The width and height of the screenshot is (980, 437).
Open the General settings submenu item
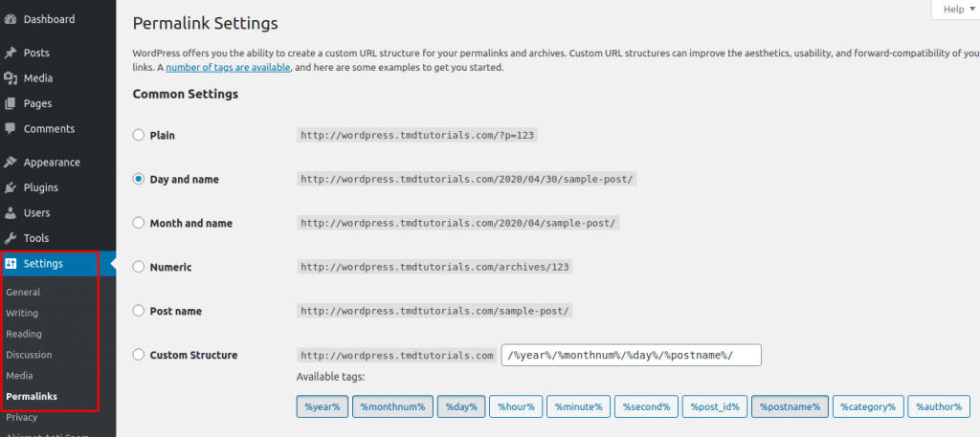click(x=23, y=293)
